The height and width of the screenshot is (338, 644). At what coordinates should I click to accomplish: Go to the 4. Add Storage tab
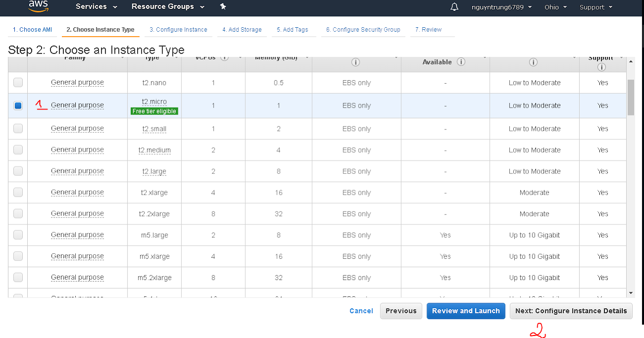click(242, 30)
